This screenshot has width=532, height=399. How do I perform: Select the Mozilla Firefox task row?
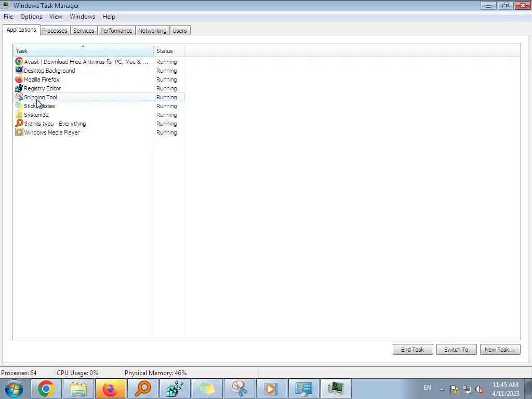coord(99,79)
